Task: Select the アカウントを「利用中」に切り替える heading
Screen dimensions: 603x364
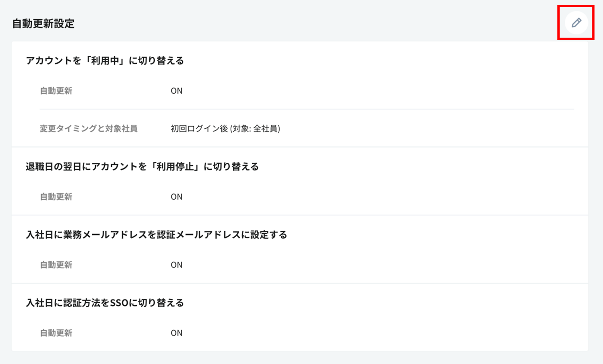Action: coord(105,61)
